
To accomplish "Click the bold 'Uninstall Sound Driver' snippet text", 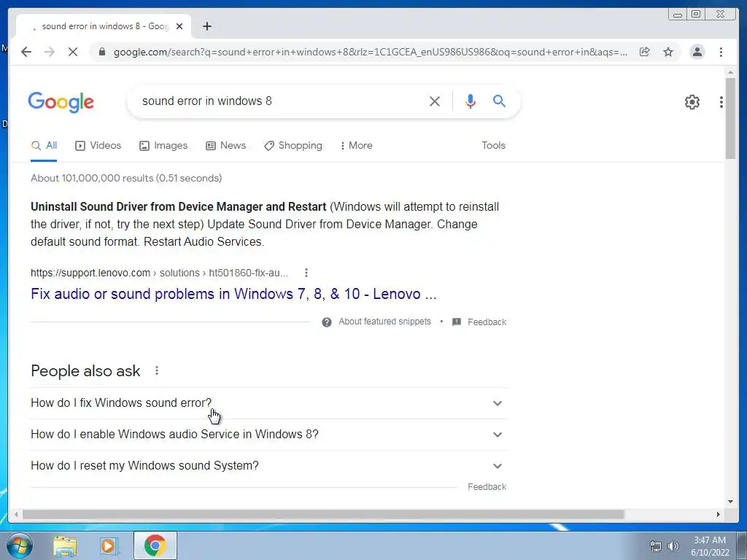I will point(178,206).
